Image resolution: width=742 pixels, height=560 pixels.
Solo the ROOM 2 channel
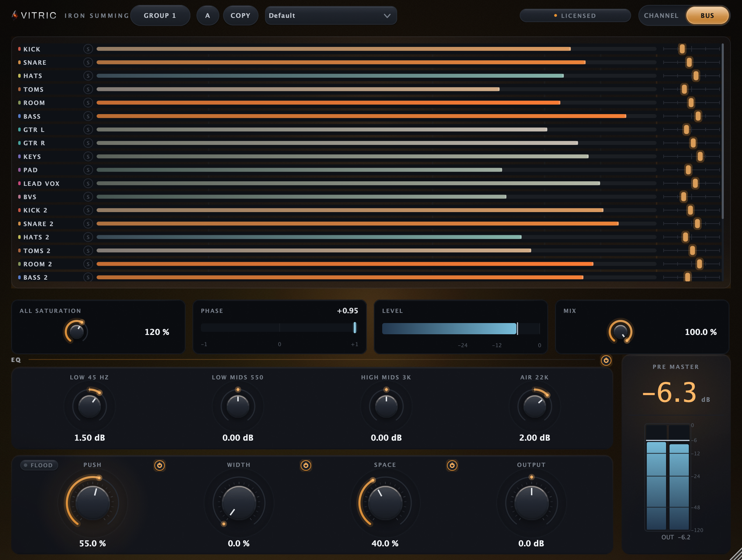(88, 264)
